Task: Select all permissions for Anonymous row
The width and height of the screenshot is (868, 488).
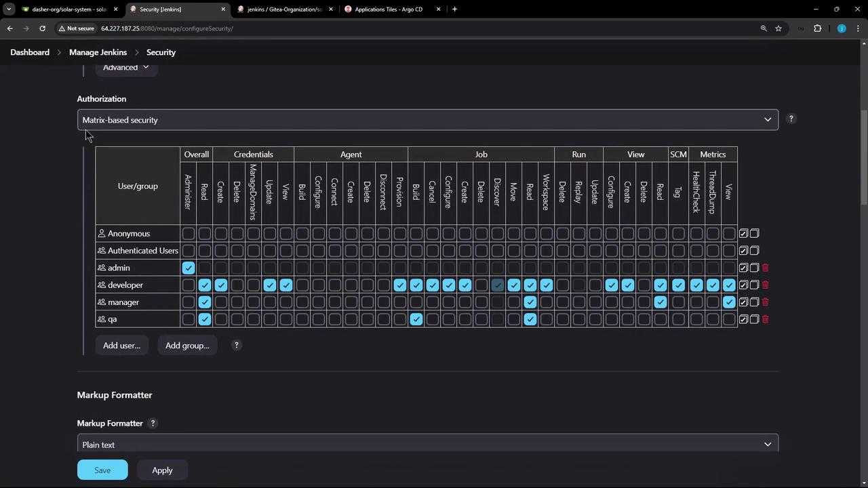Action: click(743, 234)
